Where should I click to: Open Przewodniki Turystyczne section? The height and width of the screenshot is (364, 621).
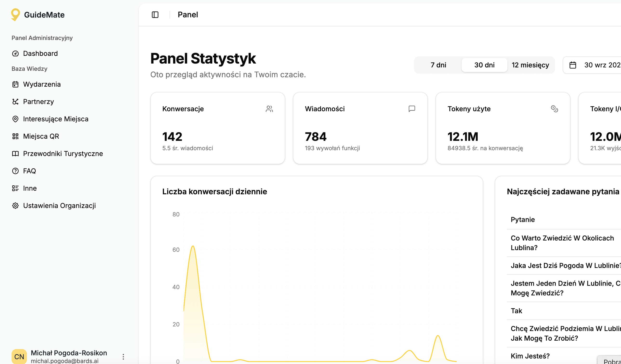coord(63,154)
